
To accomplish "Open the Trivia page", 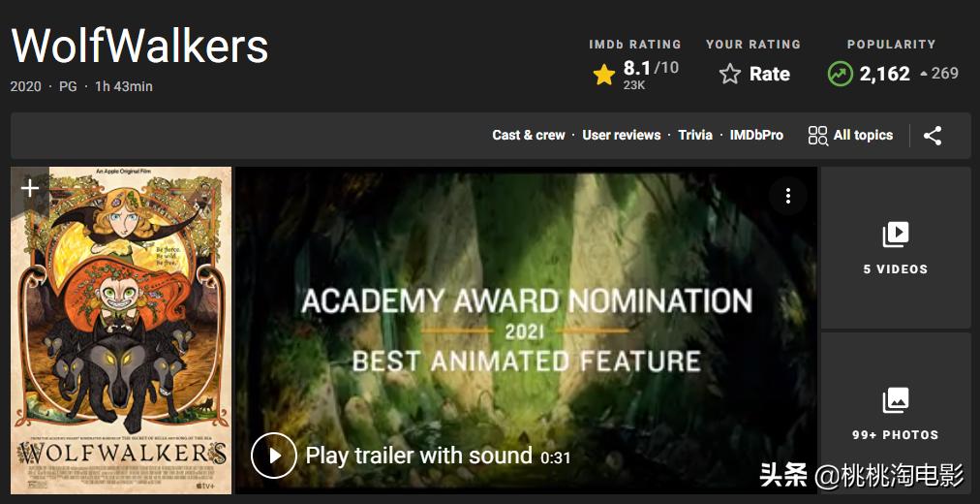I will click(695, 135).
